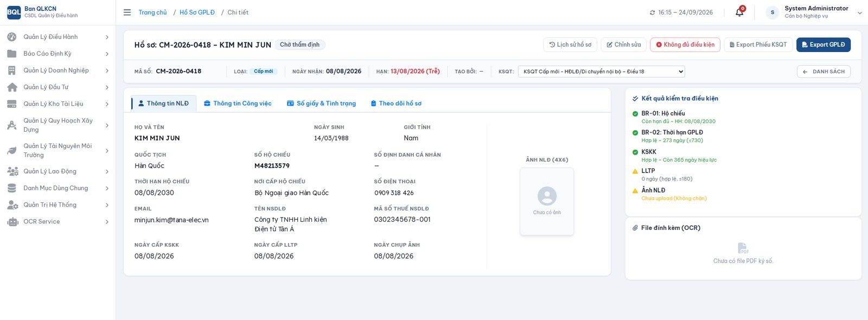868x320 pixels.
Task: Click the hamburger menu icon
Action: (127, 12)
